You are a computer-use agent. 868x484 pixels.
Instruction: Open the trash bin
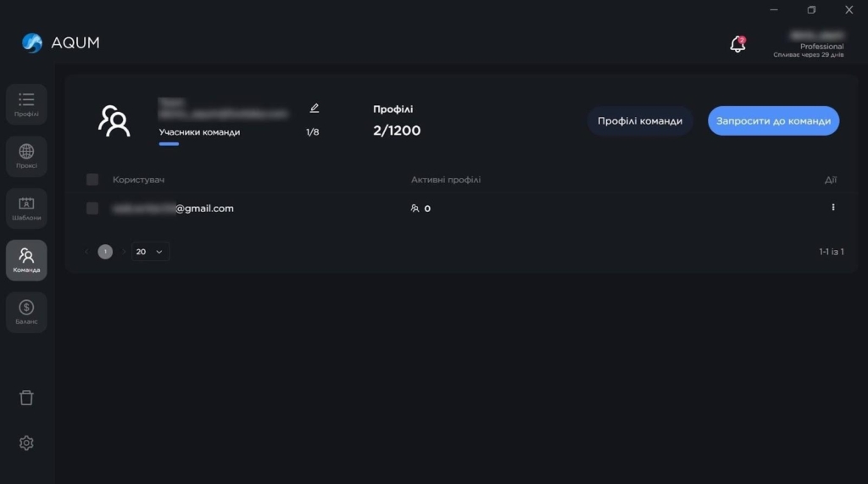click(26, 398)
